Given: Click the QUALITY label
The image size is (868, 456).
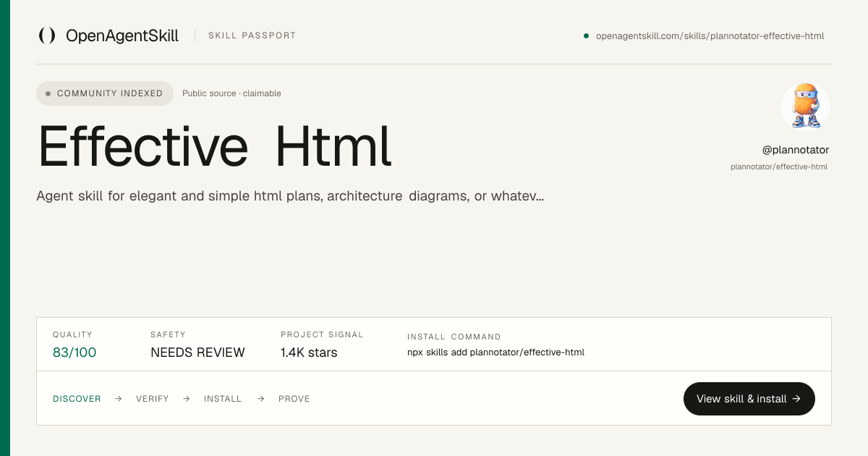Looking at the screenshot, I should coord(72,335).
